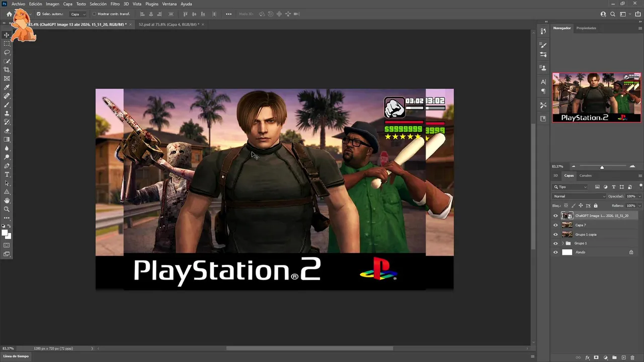Select the Brush tool
Image resolution: width=644 pixels, height=362 pixels.
tap(7, 105)
